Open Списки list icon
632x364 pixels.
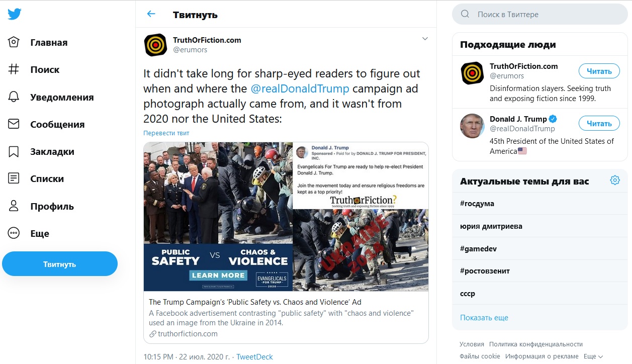pos(14,178)
